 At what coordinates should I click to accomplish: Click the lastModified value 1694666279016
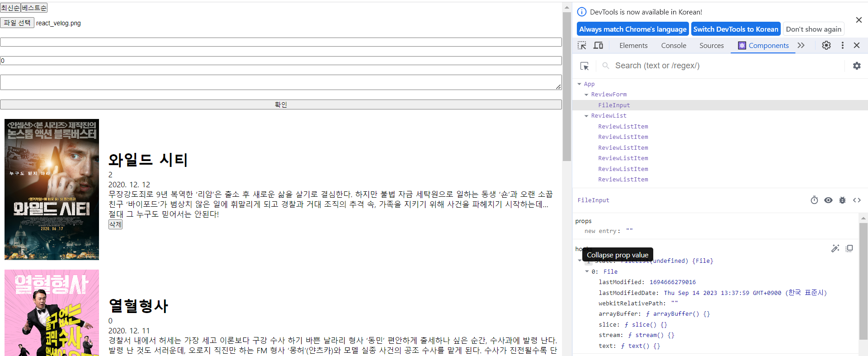(673, 282)
